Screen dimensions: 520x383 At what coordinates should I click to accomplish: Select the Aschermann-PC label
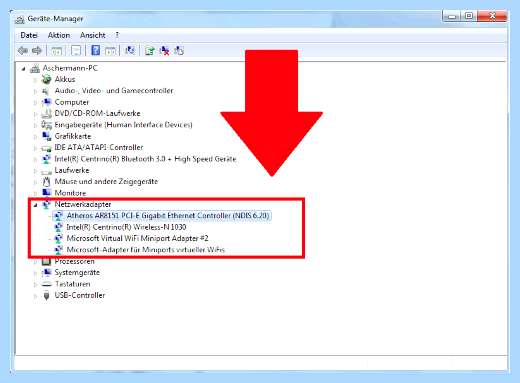click(70, 68)
